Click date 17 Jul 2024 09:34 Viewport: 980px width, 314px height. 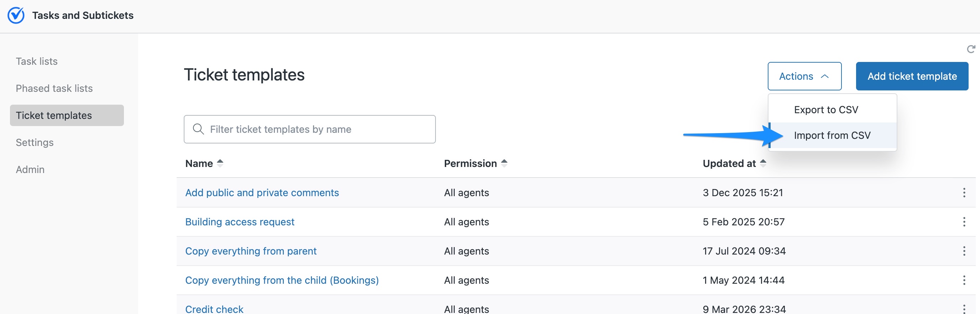click(x=744, y=251)
